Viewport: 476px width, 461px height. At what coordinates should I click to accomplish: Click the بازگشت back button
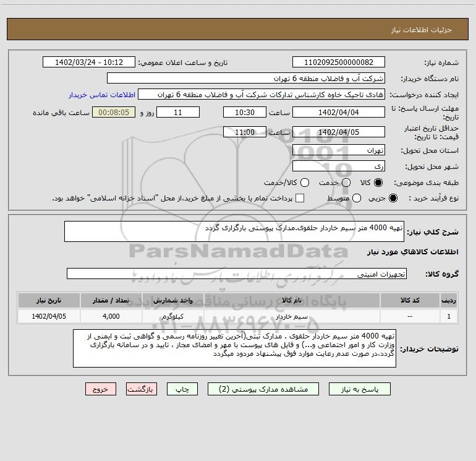142,389
